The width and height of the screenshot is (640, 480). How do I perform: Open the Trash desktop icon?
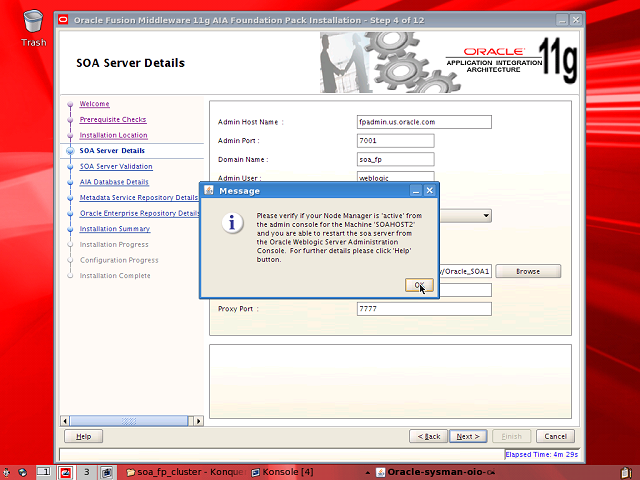click(x=33, y=28)
